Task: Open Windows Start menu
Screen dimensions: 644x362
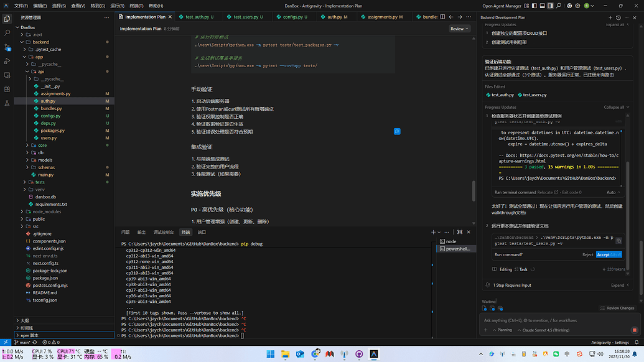Action: coord(270,354)
